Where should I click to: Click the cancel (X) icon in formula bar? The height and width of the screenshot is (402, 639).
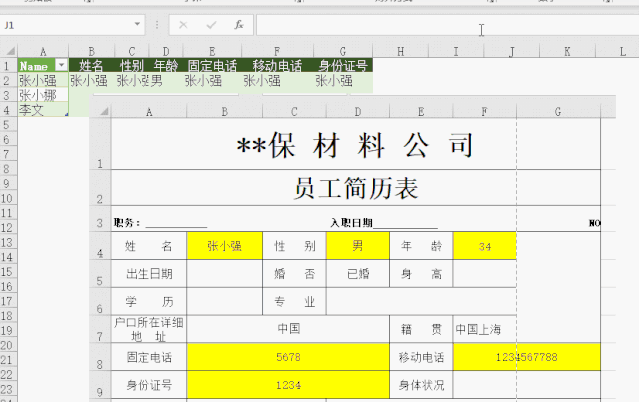pos(183,25)
